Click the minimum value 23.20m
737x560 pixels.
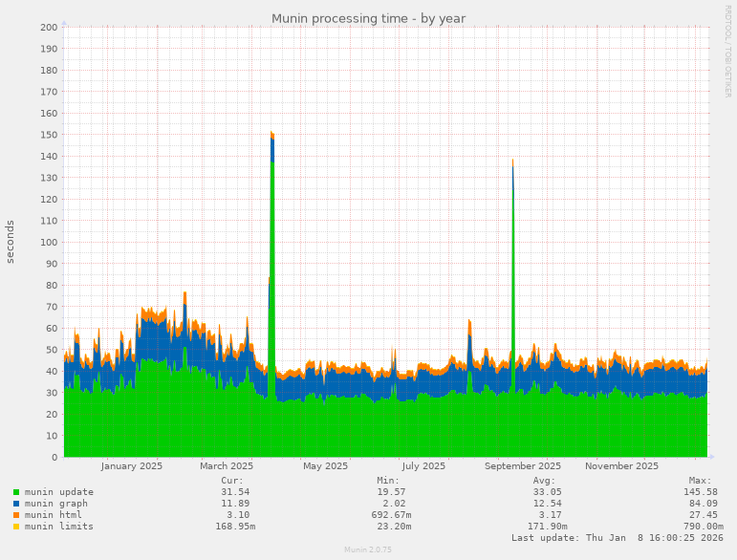pyautogui.click(x=394, y=527)
